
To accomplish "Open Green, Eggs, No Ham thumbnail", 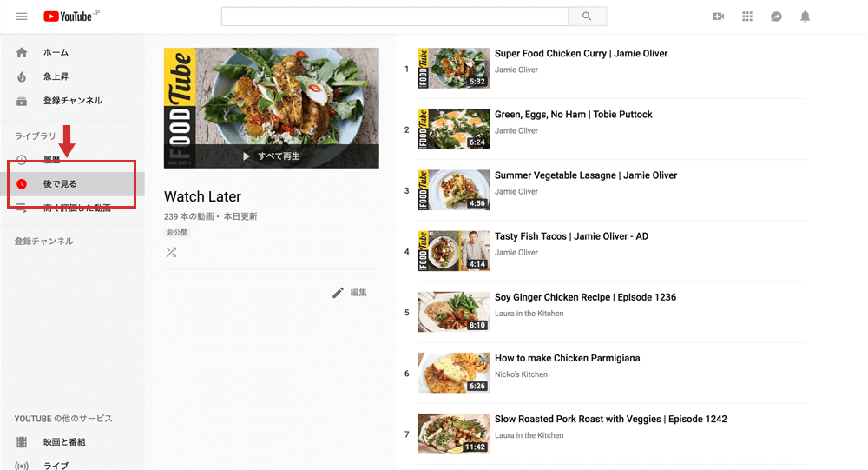I will (453, 129).
